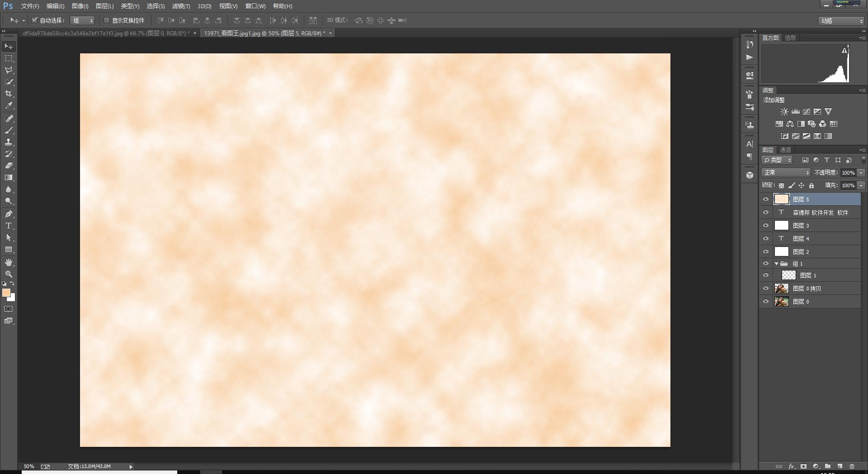
Task: Choose the Brush tool
Action: click(x=9, y=130)
